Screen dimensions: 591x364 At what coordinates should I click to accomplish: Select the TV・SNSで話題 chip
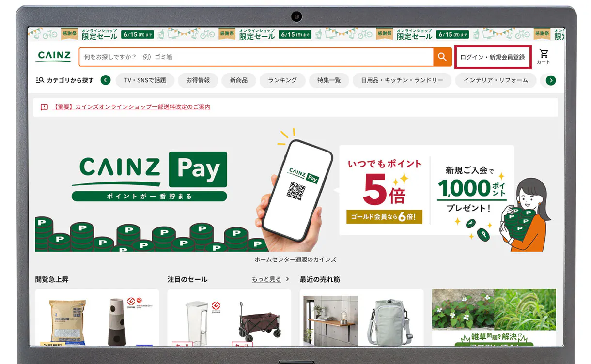[145, 80]
